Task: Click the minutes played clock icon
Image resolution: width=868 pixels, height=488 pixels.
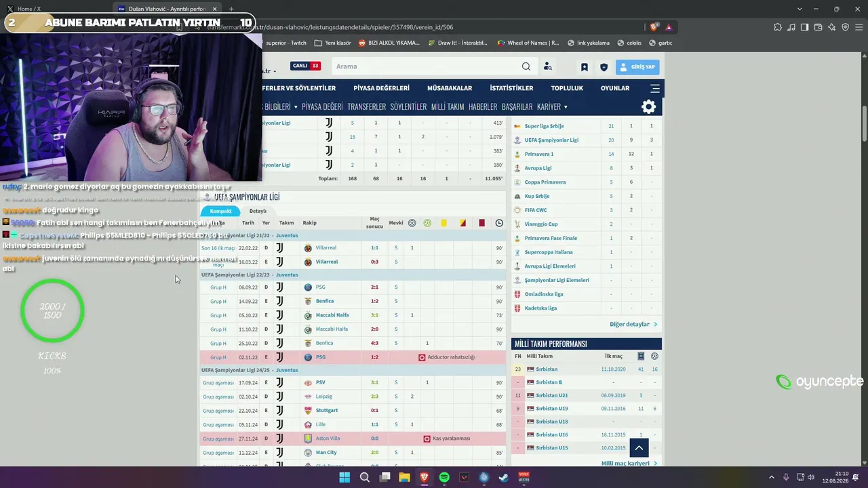Action: [x=499, y=223]
